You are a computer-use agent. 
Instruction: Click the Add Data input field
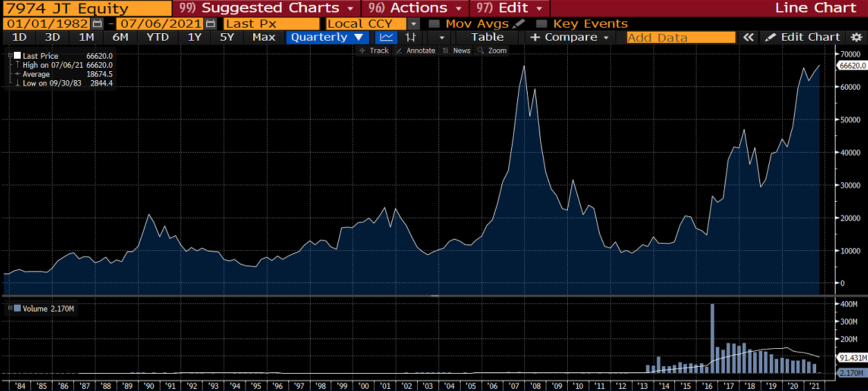click(681, 37)
